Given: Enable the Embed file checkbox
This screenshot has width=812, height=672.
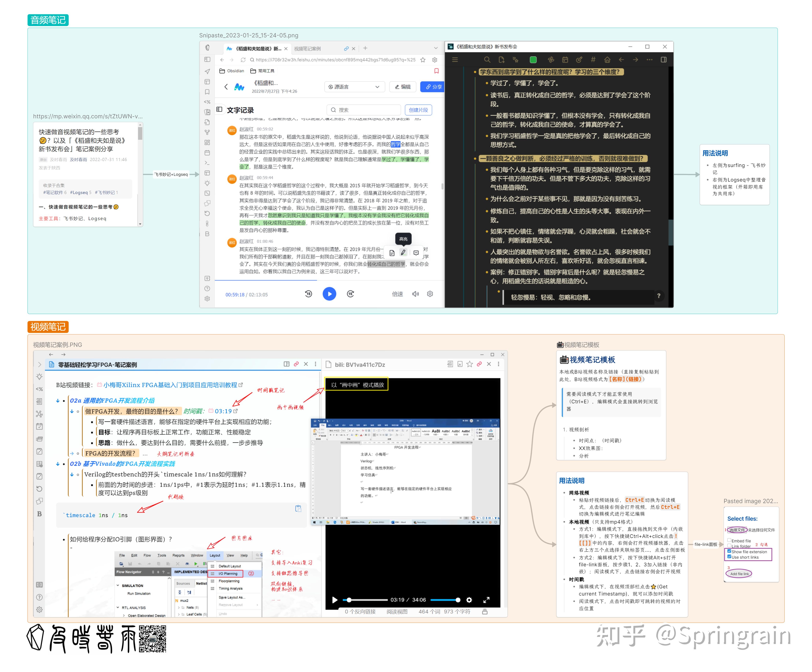Looking at the screenshot, I should coord(729,540).
